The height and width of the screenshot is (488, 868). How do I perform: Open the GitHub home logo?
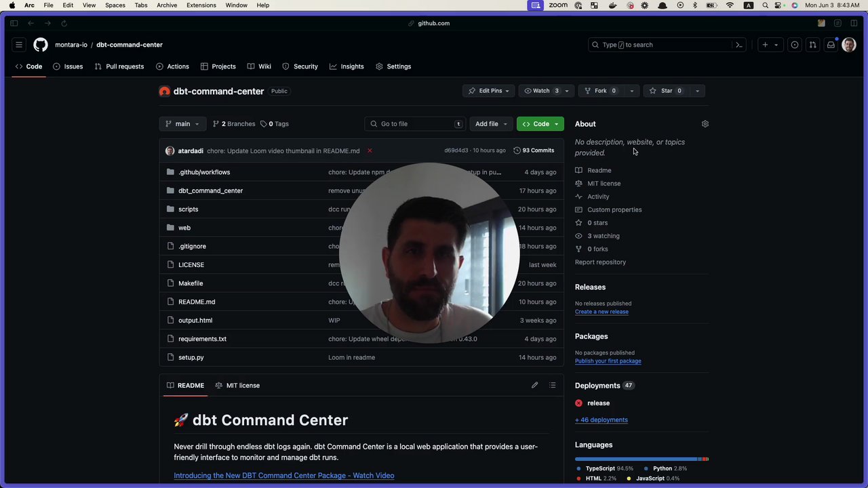coord(41,45)
